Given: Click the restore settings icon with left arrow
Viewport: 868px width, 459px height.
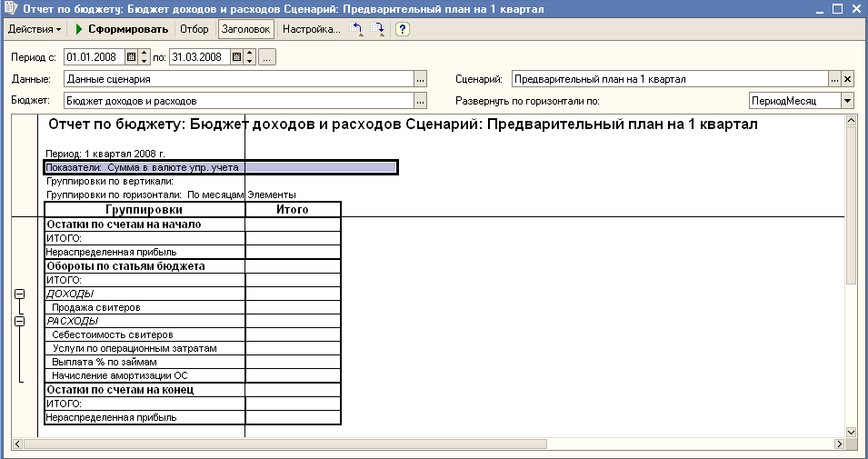Looking at the screenshot, I should 356,29.
